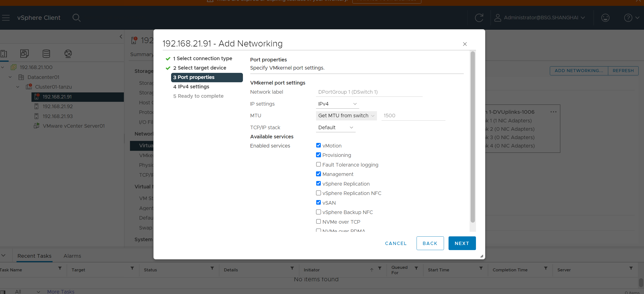Switch to VMs and Templates inventory icon

[x=24, y=54]
